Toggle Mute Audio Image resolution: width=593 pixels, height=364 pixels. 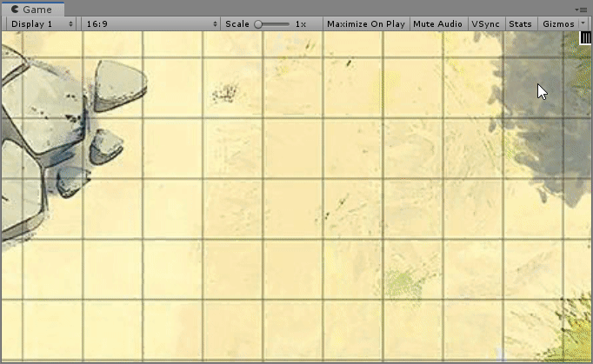[x=437, y=23]
